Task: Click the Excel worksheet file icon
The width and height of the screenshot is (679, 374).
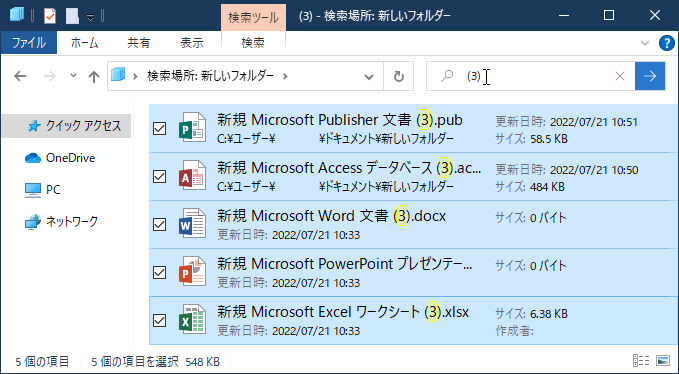Action: coord(192,319)
